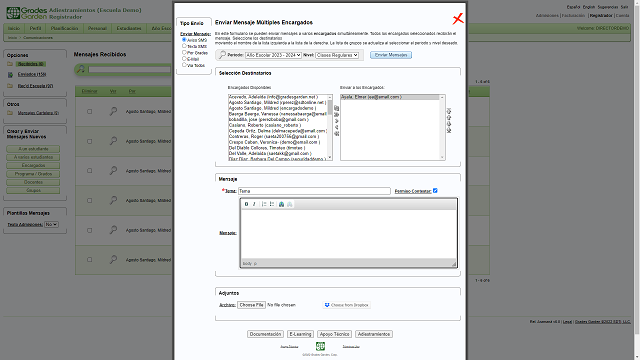Click the Enviados (159) link in background sidebar
The height and width of the screenshot is (360, 640).
pos(32,75)
